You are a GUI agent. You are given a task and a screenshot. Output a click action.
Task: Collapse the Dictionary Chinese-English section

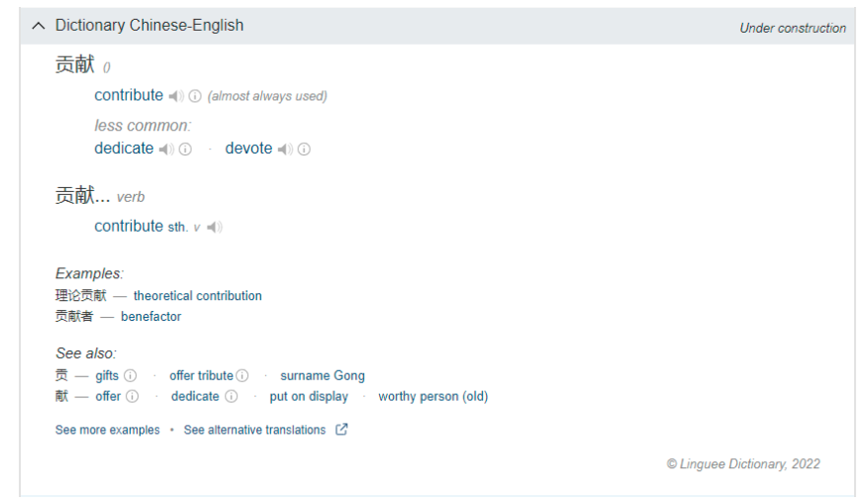(x=39, y=26)
